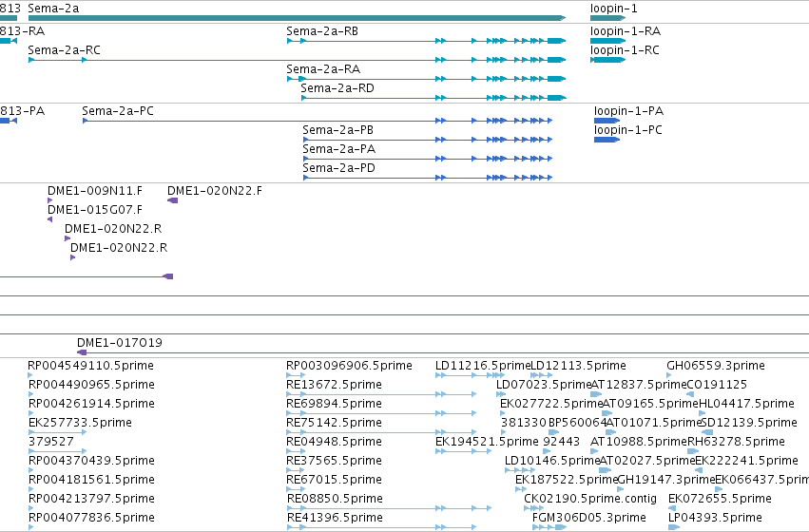Choose the Sema-2a-RD transcript label
Screen dimensions: 809x532
[337, 88]
